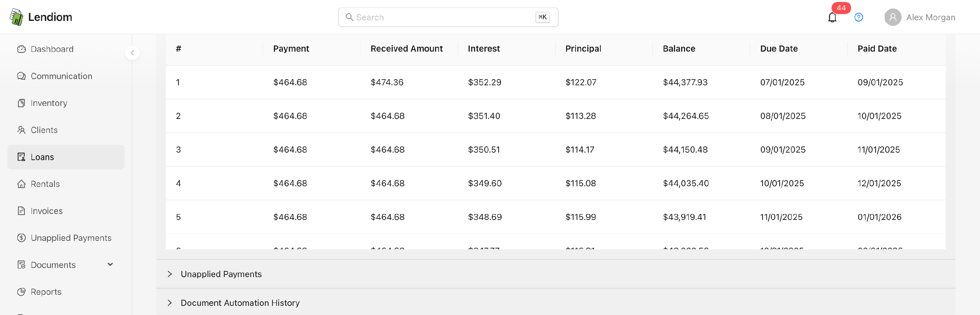Click the Lendiom brand name
This screenshot has width=980, height=315.
coord(50,17)
